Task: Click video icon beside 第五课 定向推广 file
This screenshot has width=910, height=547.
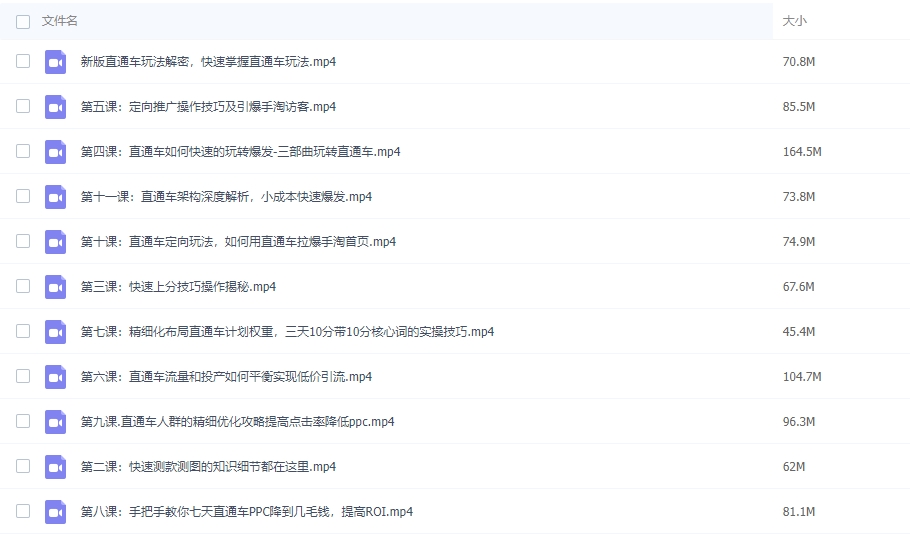Action: coord(55,107)
